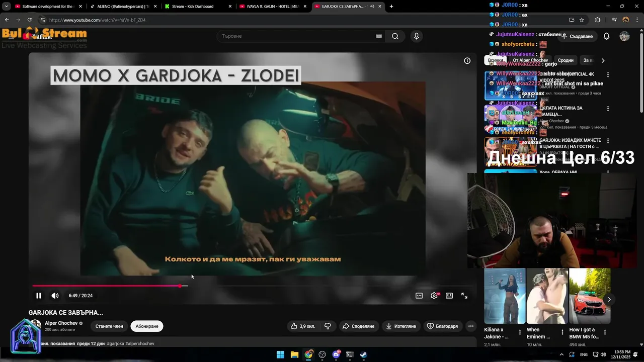Open the browser media control icon
The height and width of the screenshot is (362, 644).
(x=614, y=20)
